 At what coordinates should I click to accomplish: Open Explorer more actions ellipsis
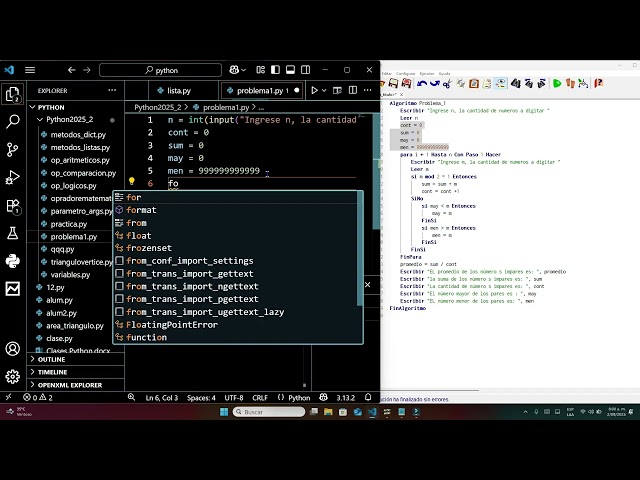point(112,90)
